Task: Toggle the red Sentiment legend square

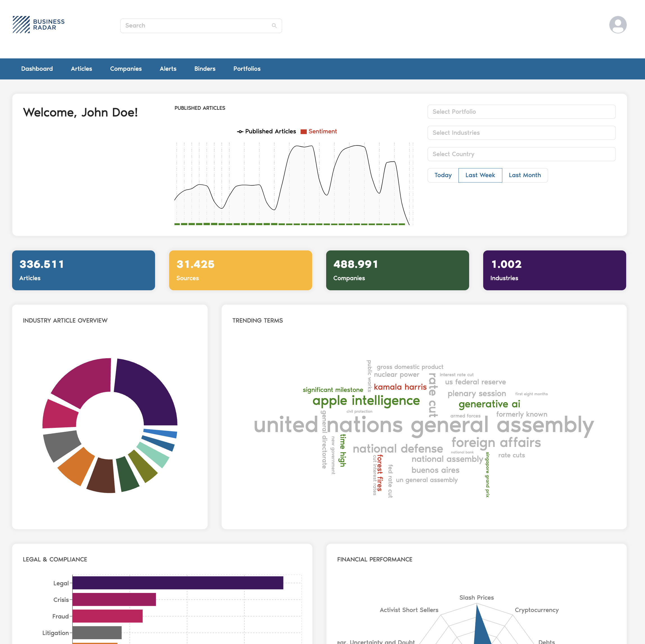Action: coord(303,131)
